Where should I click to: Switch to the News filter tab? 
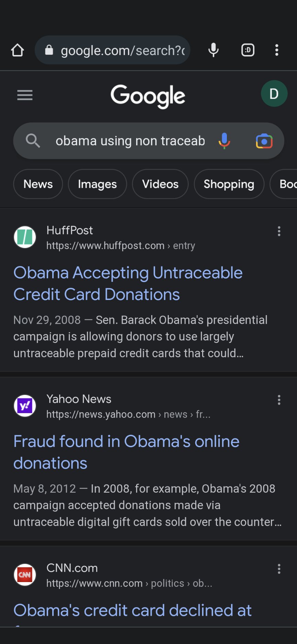coord(38,184)
